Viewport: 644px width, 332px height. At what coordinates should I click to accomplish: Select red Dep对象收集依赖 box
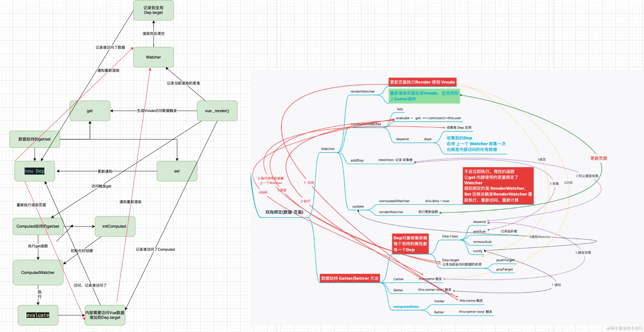click(410, 244)
